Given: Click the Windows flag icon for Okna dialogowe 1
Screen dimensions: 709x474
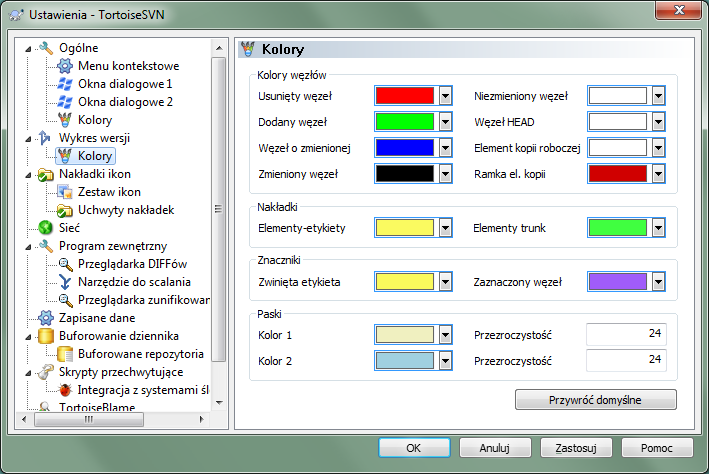Looking at the screenshot, I should pos(65,84).
